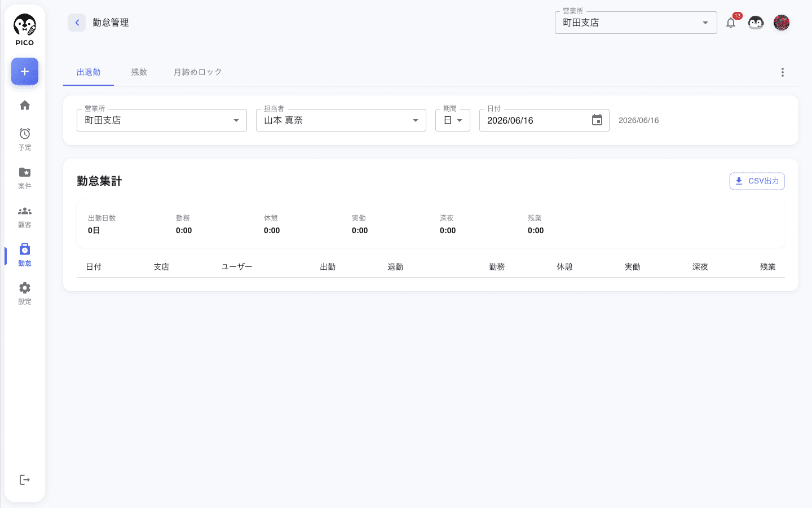Open the 期間 period dropdown
Screen dimensions: 812x508
(x=453, y=120)
